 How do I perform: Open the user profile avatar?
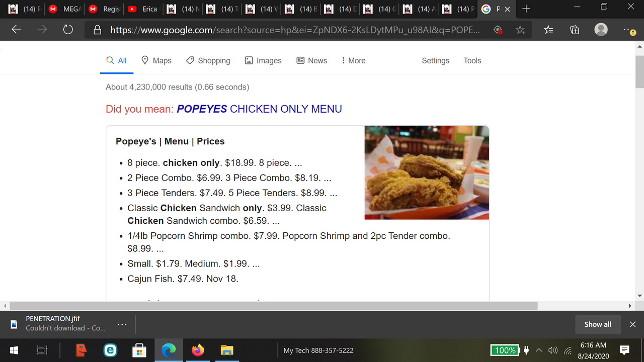coord(601,30)
